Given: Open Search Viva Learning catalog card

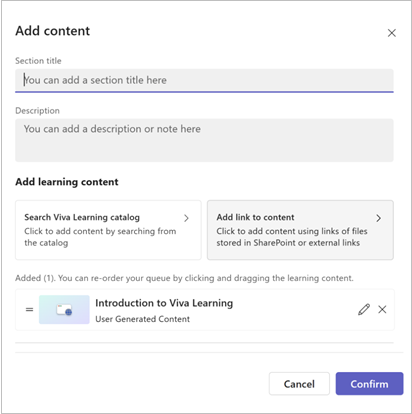Looking at the screenshot, I should [108, 230].
